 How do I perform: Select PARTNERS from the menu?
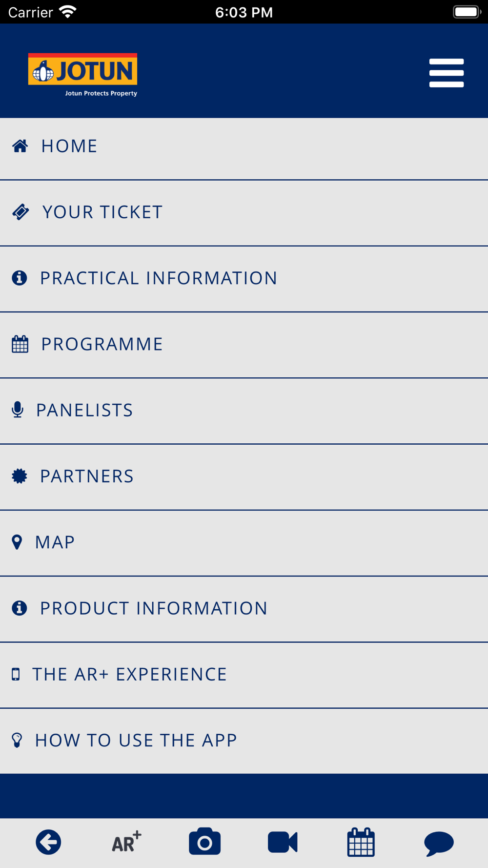click(x=244, y=477)
